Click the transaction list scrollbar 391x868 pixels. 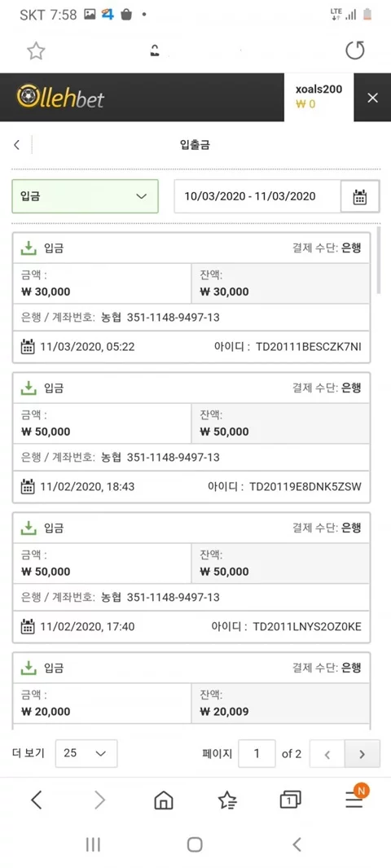click(379, 261)
